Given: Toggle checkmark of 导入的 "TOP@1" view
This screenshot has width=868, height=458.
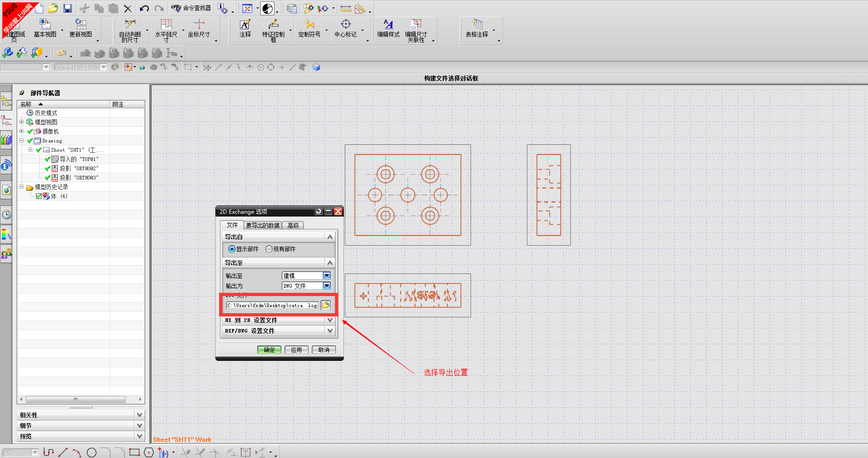Looking at the screenshot, I should 47,159.
